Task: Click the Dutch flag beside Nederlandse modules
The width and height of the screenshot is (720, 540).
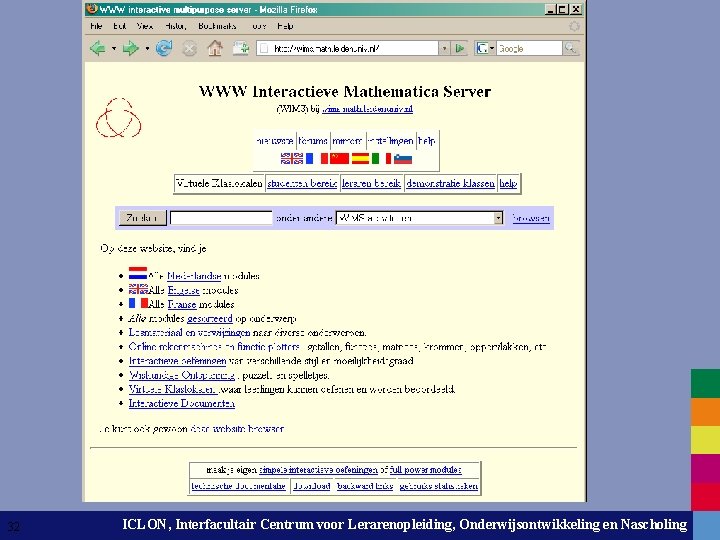Action: click(138, 273)
